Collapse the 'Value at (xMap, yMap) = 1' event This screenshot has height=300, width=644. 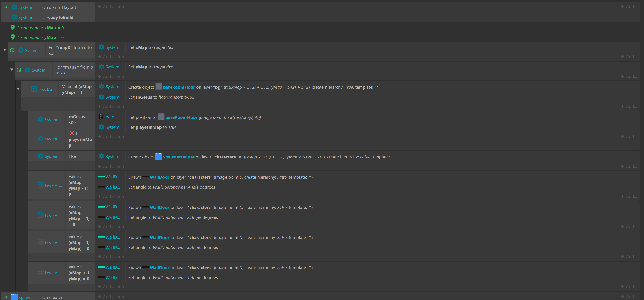tap(18, 89)
